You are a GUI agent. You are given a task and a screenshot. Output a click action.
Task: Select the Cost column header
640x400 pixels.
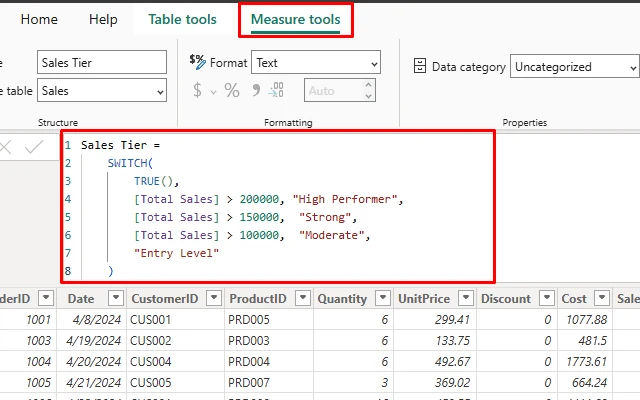[574, 299]
